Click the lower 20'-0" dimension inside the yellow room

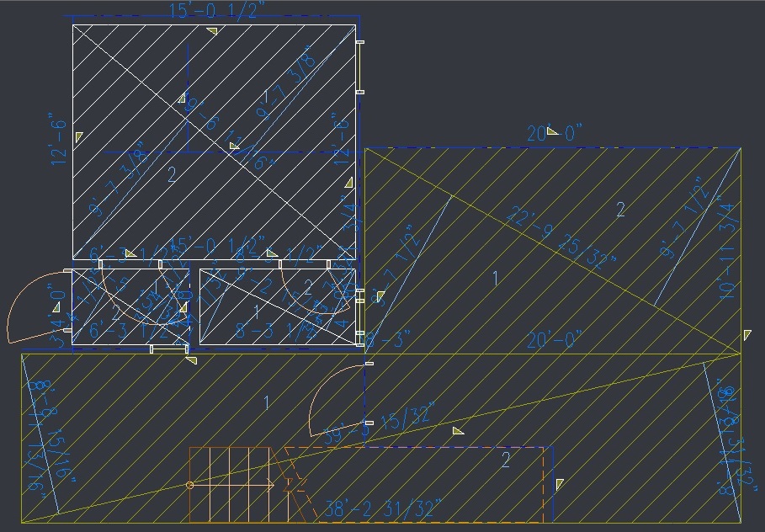click(555, 340)
